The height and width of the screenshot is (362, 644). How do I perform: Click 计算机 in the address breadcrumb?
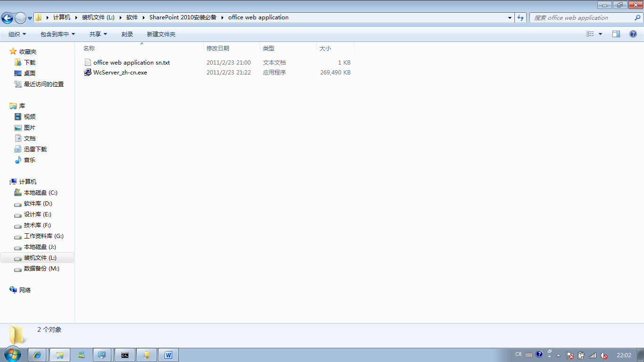tap(61, 17)
